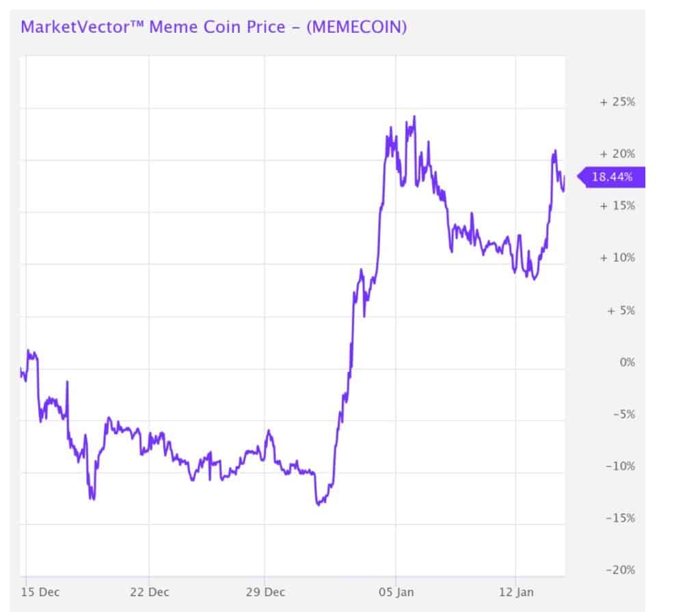Select the 22 Dec date label
Viewport: 700px width, 612px height.
click(x=149, y=592)
